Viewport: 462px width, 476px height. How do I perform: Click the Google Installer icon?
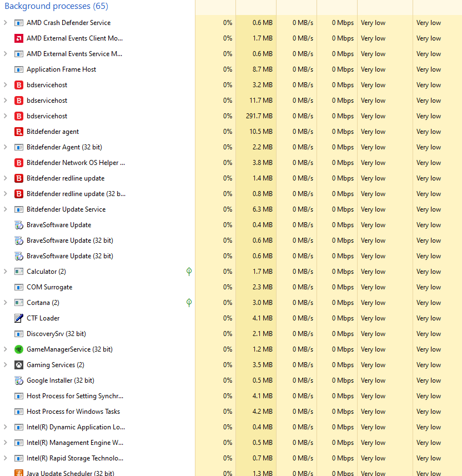[19, 380]
